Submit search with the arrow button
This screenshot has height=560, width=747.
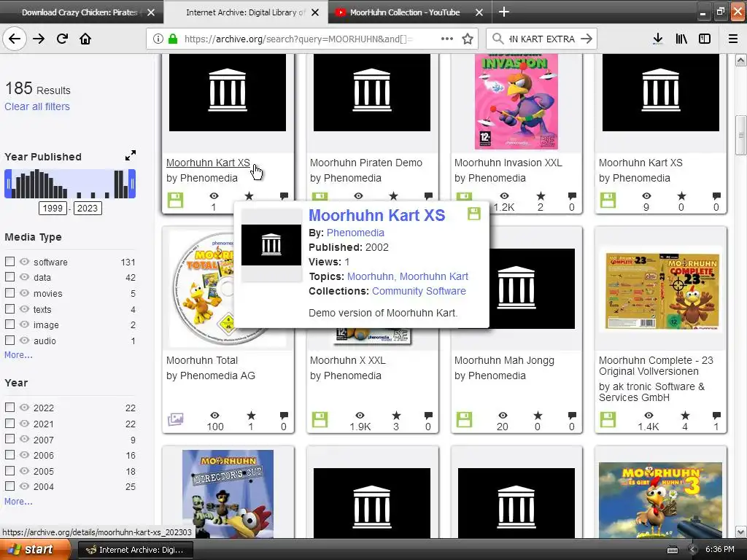[587, 39]
